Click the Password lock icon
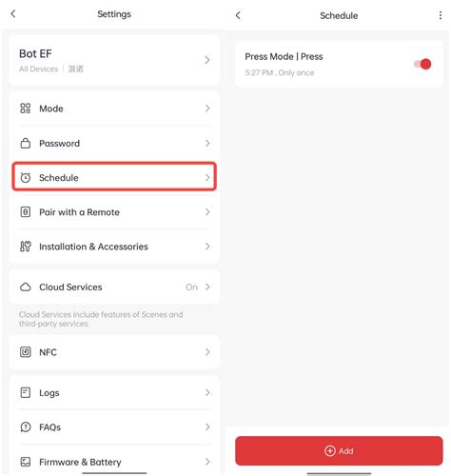 tap(26, 143)
